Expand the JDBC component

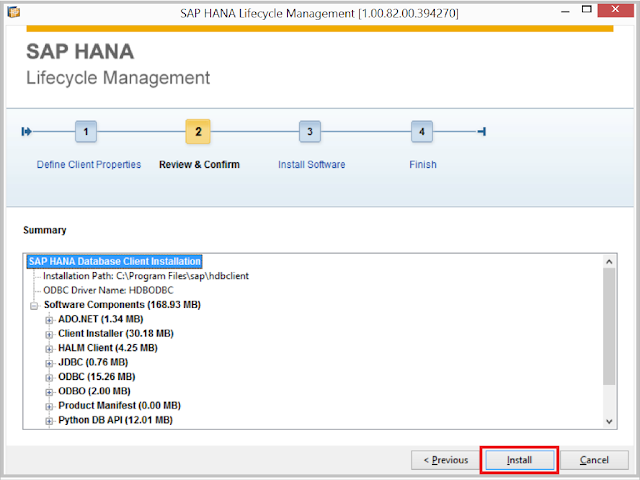[x=49, y=363]
